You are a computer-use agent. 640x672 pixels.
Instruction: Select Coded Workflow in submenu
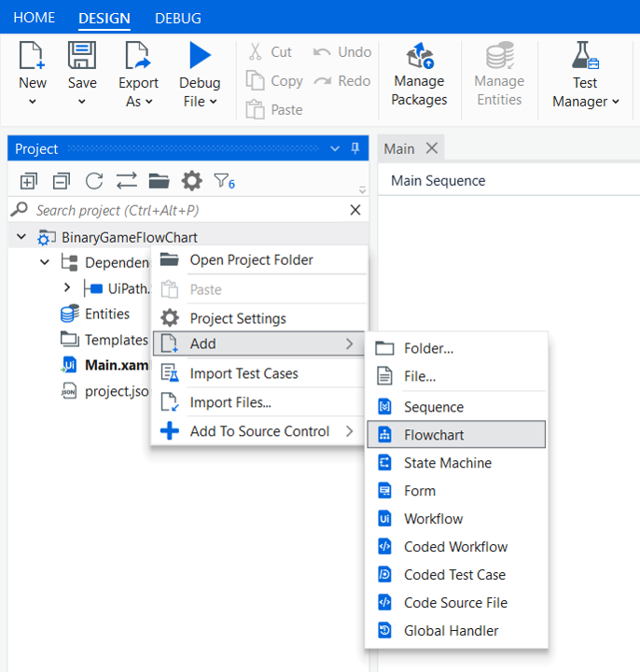(x=456, y=546)
